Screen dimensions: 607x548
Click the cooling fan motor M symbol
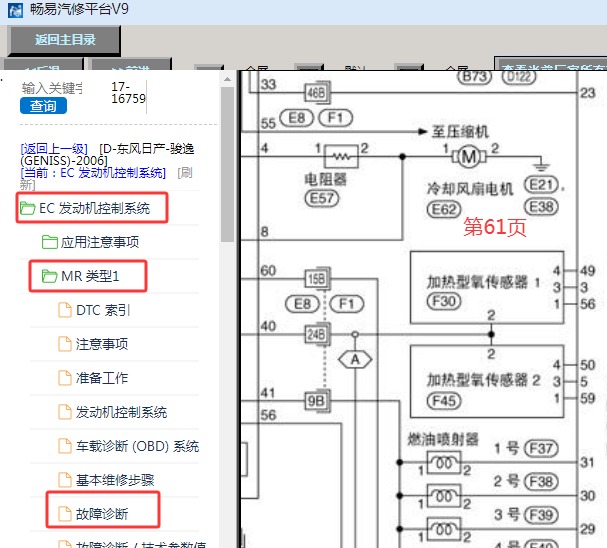469,157
